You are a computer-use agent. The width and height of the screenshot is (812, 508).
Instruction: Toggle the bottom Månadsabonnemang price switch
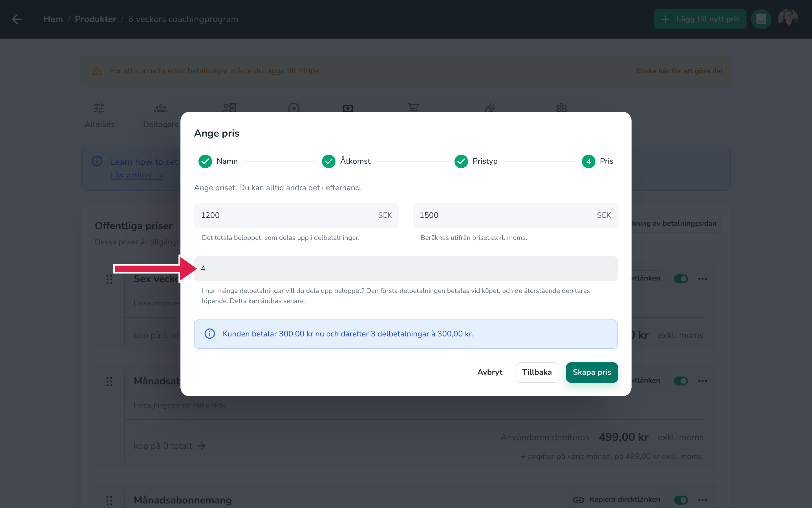pyautogui.click(x=680, y=500)
